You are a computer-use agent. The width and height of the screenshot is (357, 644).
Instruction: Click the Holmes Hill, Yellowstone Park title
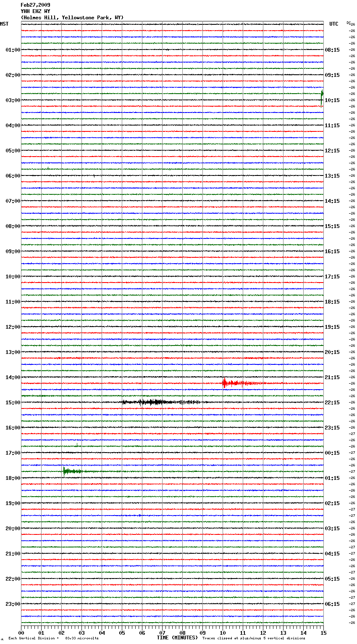[72, 18]
